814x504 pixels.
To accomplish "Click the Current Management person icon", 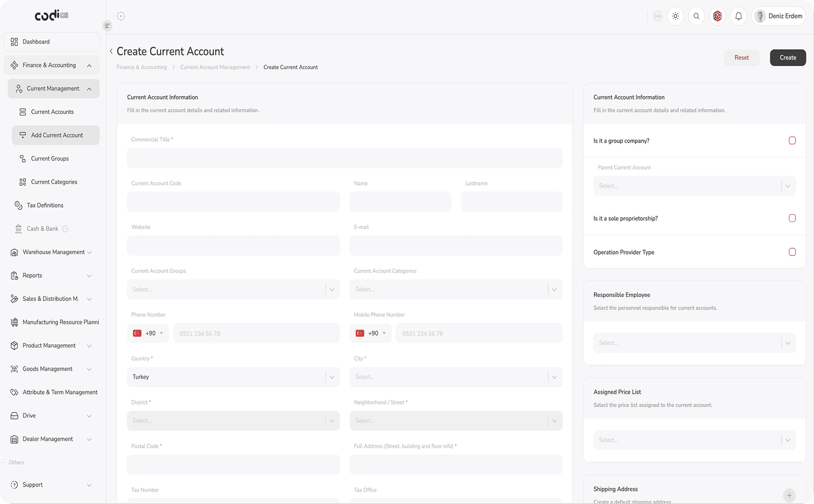I will click(19, 89).
